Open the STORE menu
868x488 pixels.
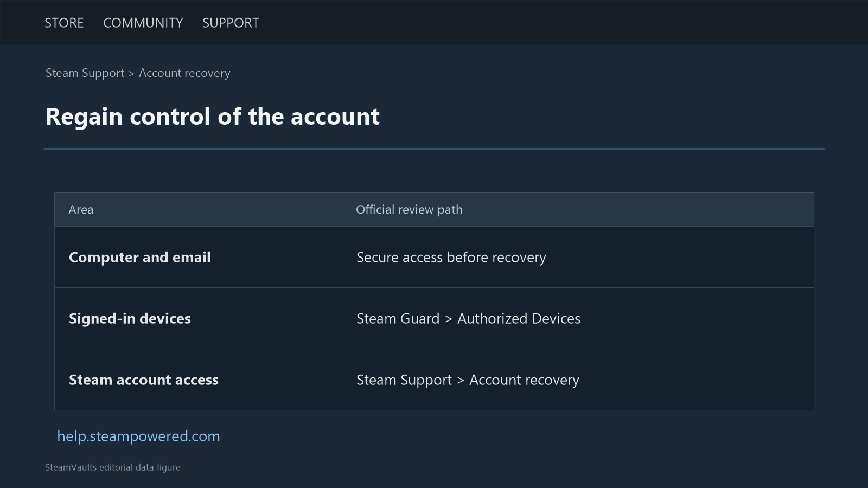[x=64, y=23]
